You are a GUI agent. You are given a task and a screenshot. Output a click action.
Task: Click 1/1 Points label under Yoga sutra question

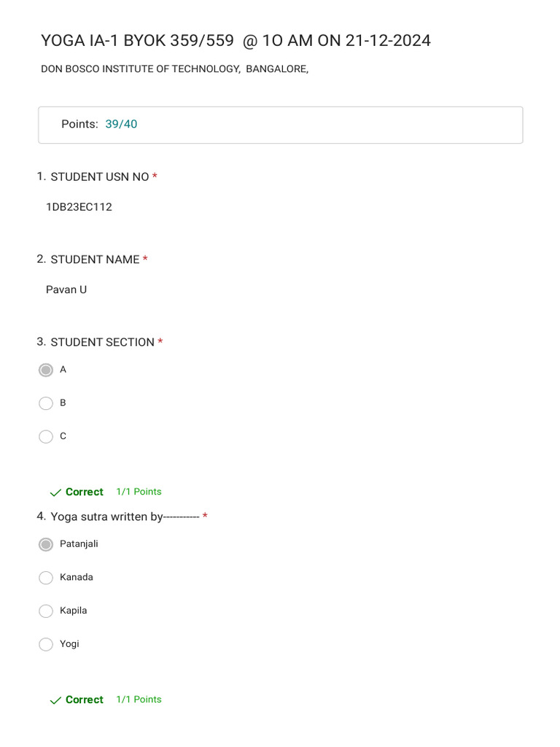pyautogui.click(x=139, y=700)
